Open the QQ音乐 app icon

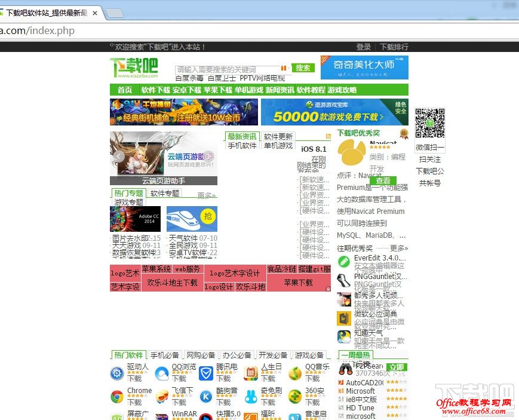pyautogui.click(x=295, y=373)
